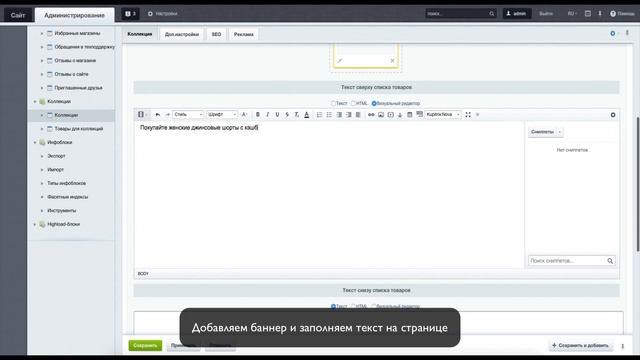Open page settings gear near tabs
Image resolution: width=640 pixels, height=360 pixels.
613,33
